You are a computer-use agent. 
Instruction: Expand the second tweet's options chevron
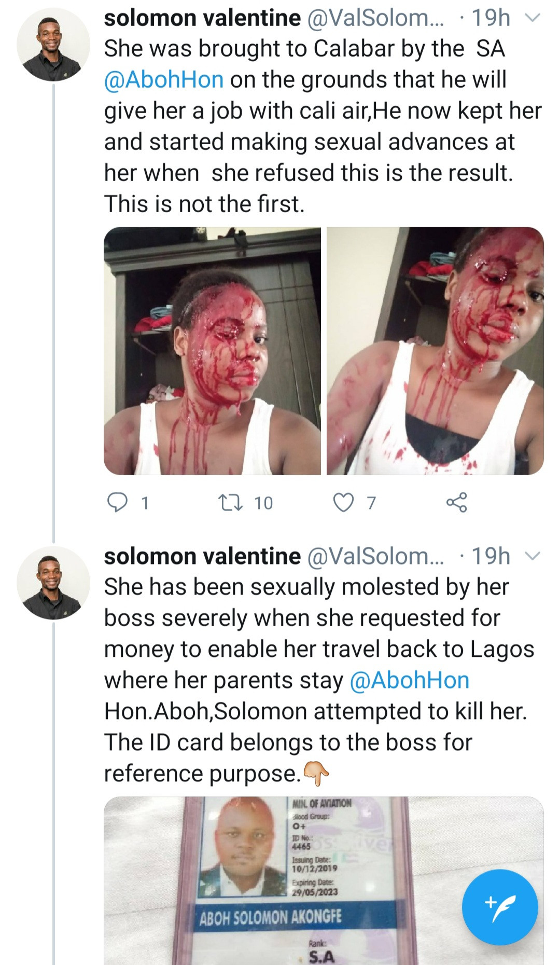533,556
